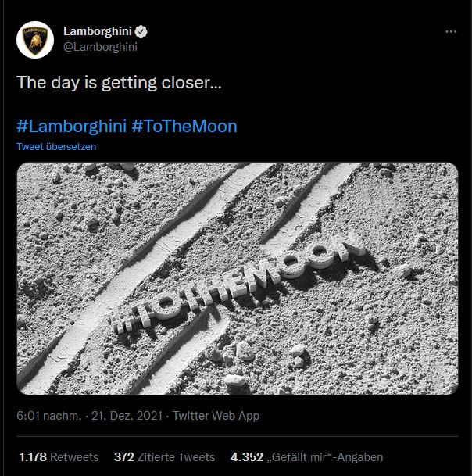Click the tweet text about the day
Image resolution: width=472 pixels, height=476 pixels.
point(119,82)
